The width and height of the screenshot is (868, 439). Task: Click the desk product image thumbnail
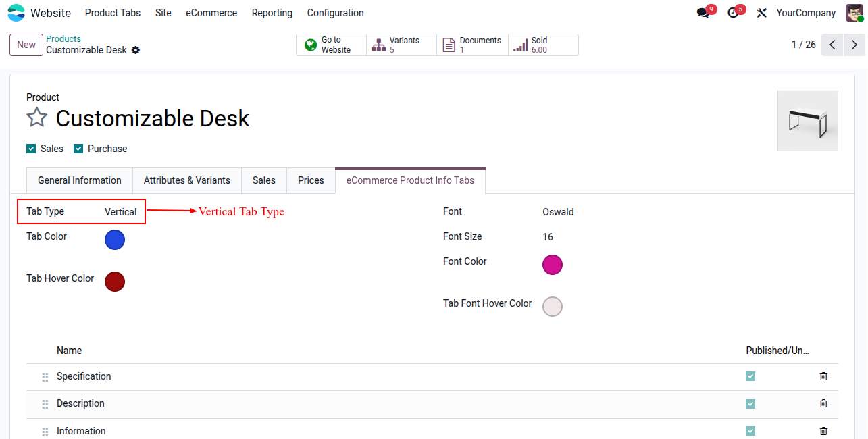coord(808,121)
